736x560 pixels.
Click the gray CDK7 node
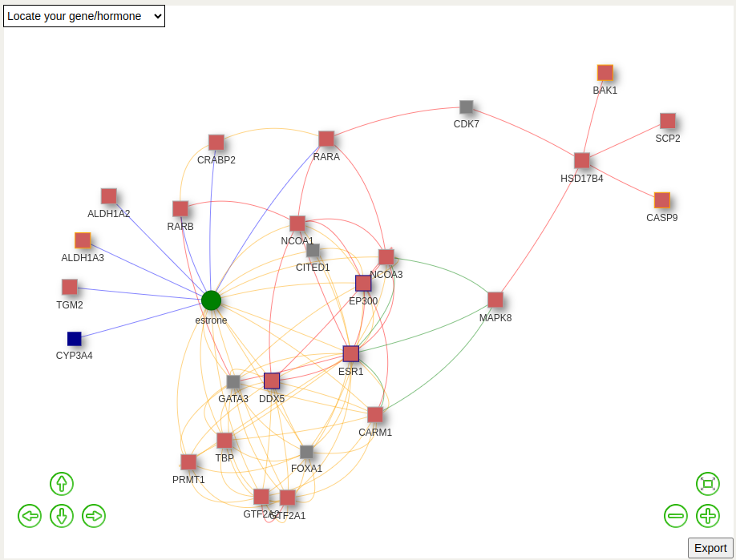pyautogui.click(x=467, y=107)
